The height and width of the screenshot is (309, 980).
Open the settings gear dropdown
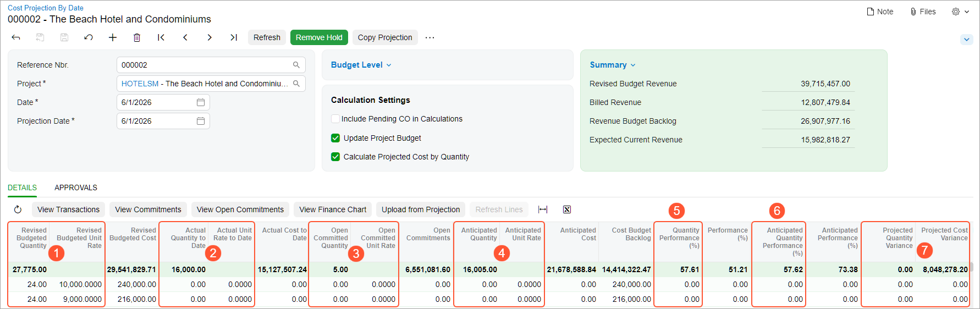960,12
